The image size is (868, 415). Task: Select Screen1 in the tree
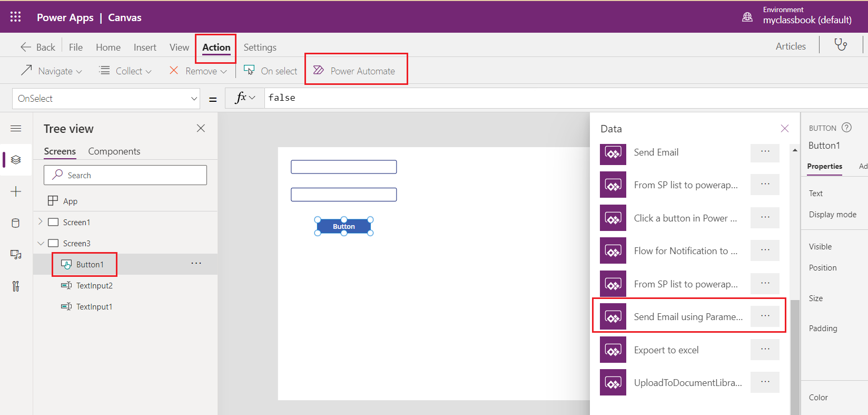pyautogui.click(x=77, y=223)
